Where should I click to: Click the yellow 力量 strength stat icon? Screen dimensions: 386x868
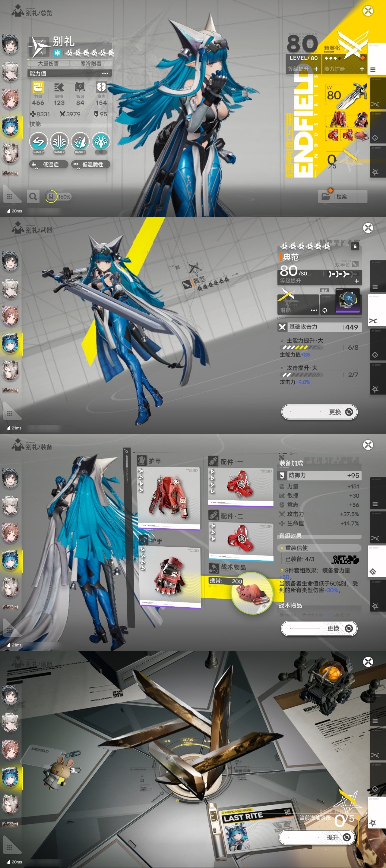tap(38, 87)
